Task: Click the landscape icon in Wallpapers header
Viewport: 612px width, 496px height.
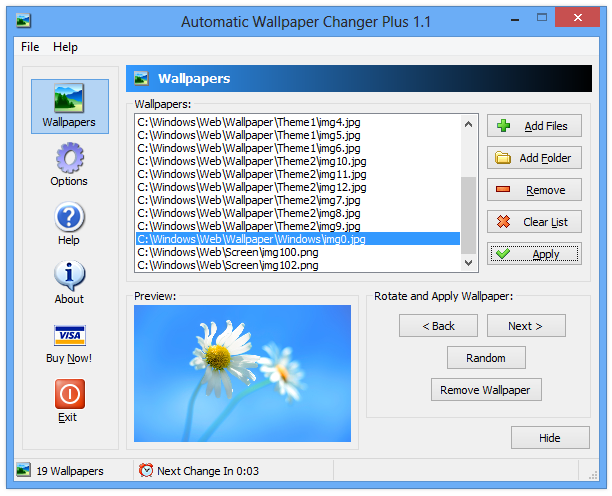Action: tap(141, 78)
